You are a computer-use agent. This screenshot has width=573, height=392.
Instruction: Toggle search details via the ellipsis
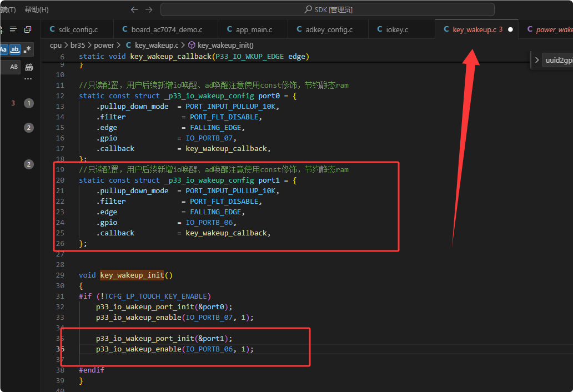(28, 79)
